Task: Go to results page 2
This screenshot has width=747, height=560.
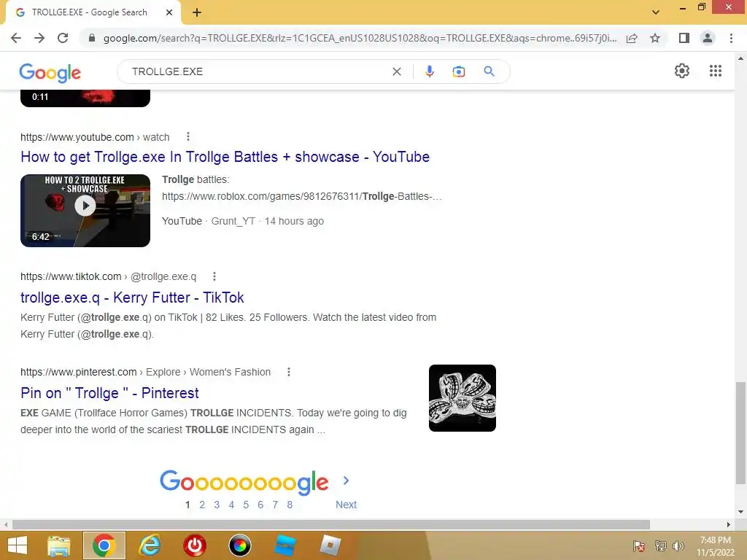Action: (x=202, y=505)
